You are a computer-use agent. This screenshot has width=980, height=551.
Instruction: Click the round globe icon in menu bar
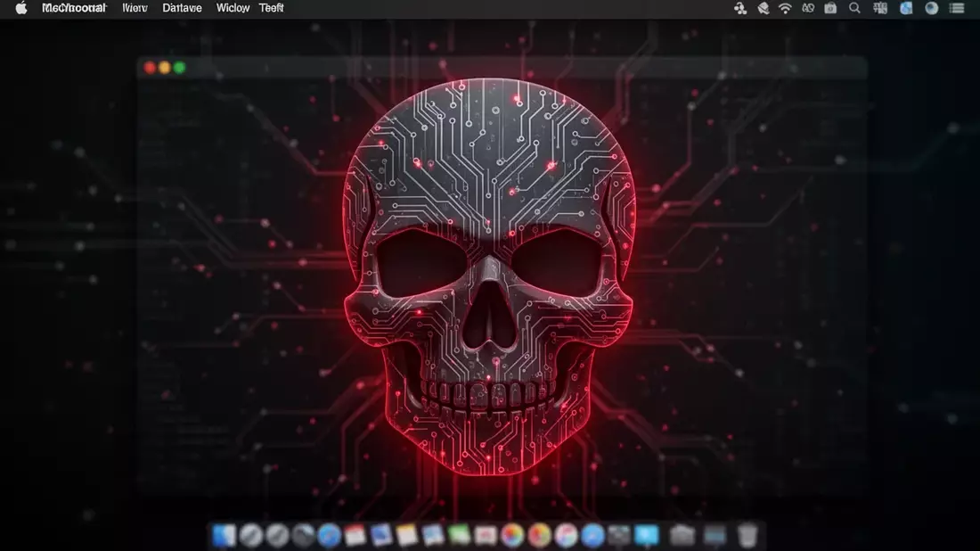click(931, 8)
